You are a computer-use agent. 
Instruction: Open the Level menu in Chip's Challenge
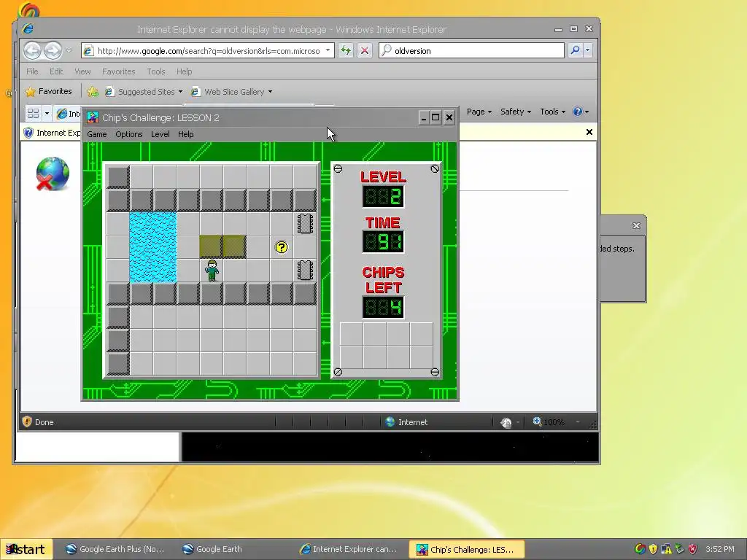(x=160, y=134)
